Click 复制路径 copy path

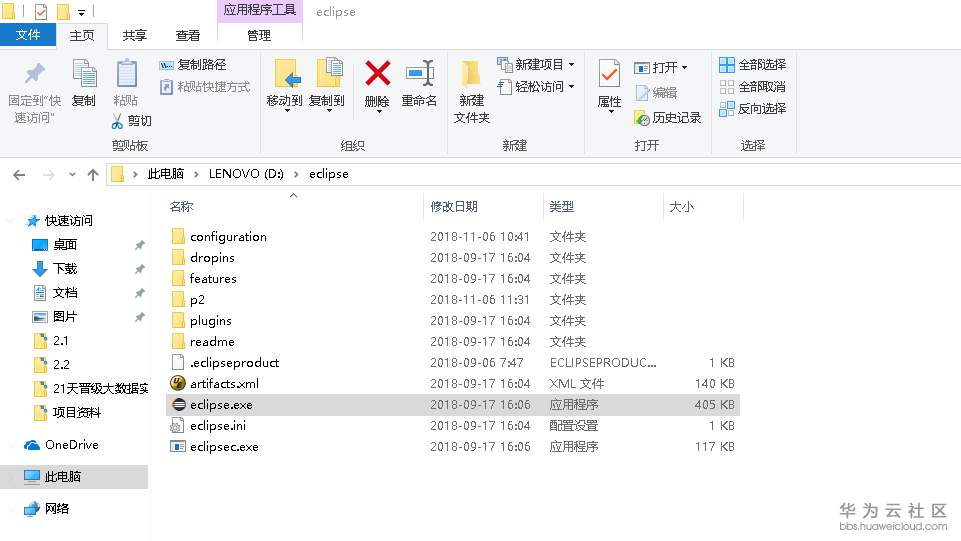[192, 64]
